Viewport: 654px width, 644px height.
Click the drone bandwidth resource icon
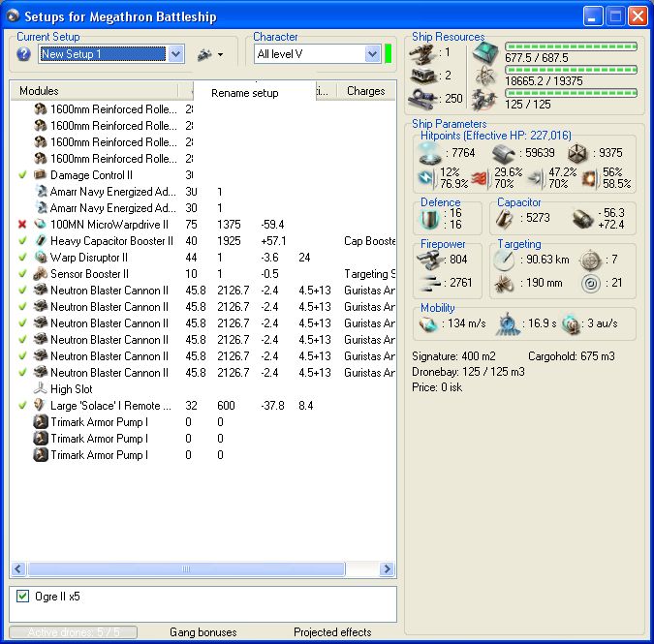(484, 99)
